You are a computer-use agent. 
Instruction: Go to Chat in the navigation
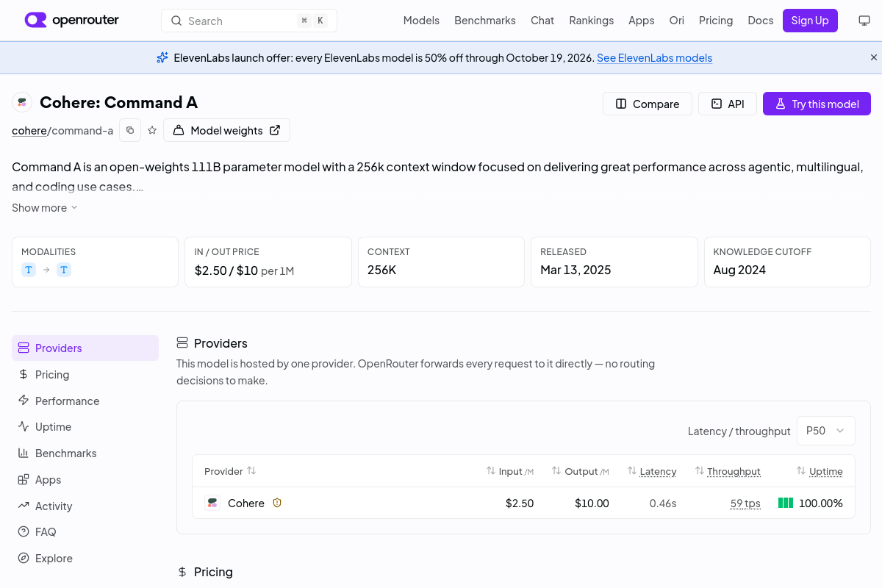click(542, 21)
